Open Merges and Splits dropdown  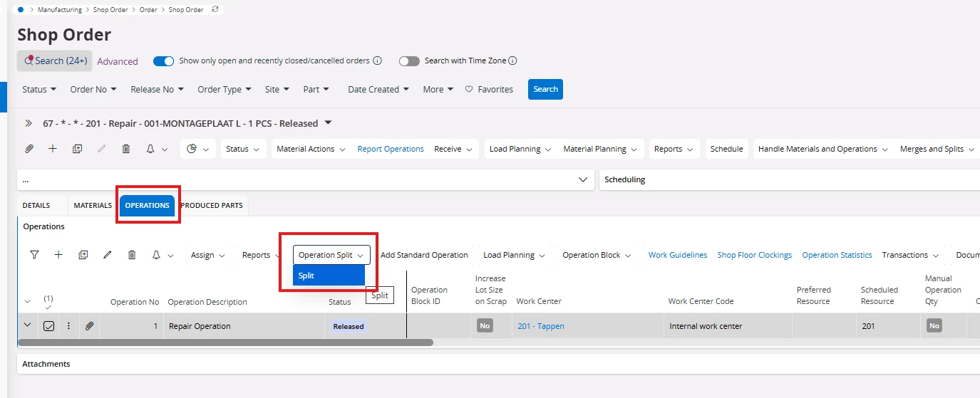(937, 149)
